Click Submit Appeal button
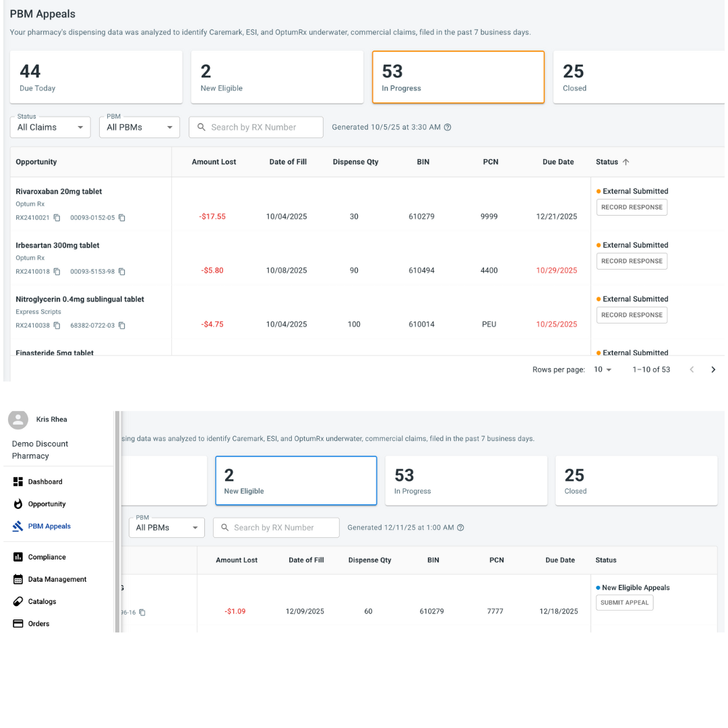 click(624, 603)
